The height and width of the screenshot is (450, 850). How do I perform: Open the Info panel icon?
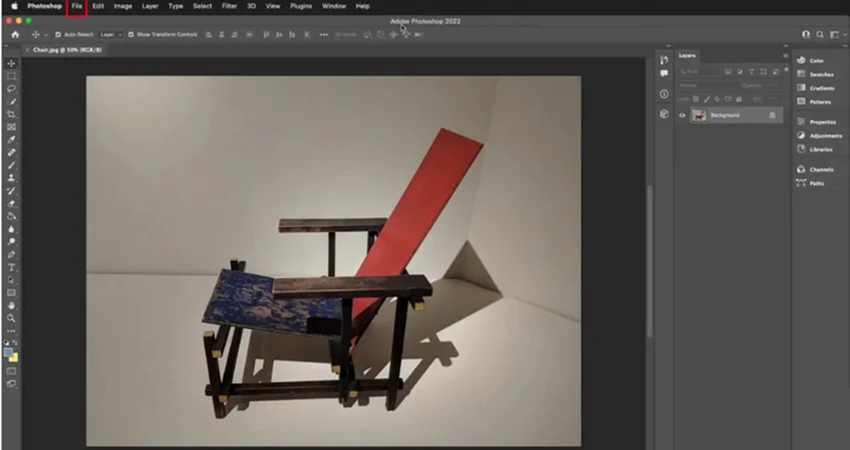point(664,94)
